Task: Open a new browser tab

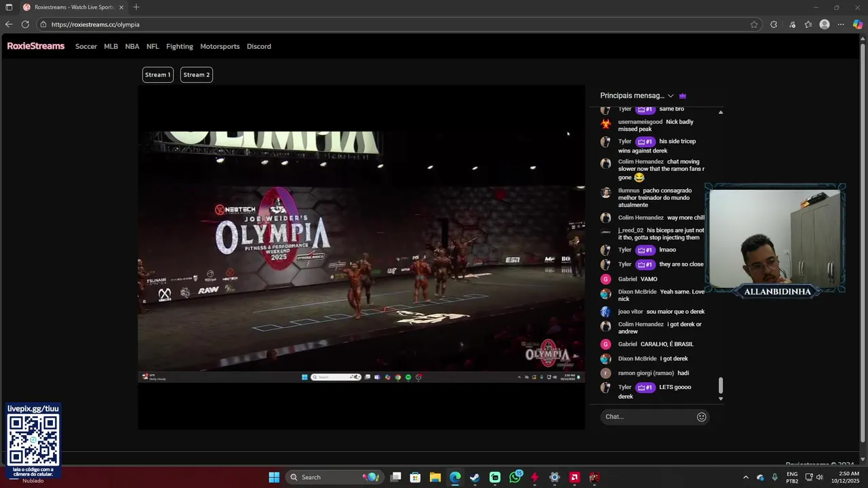Action: pos(136,7)
